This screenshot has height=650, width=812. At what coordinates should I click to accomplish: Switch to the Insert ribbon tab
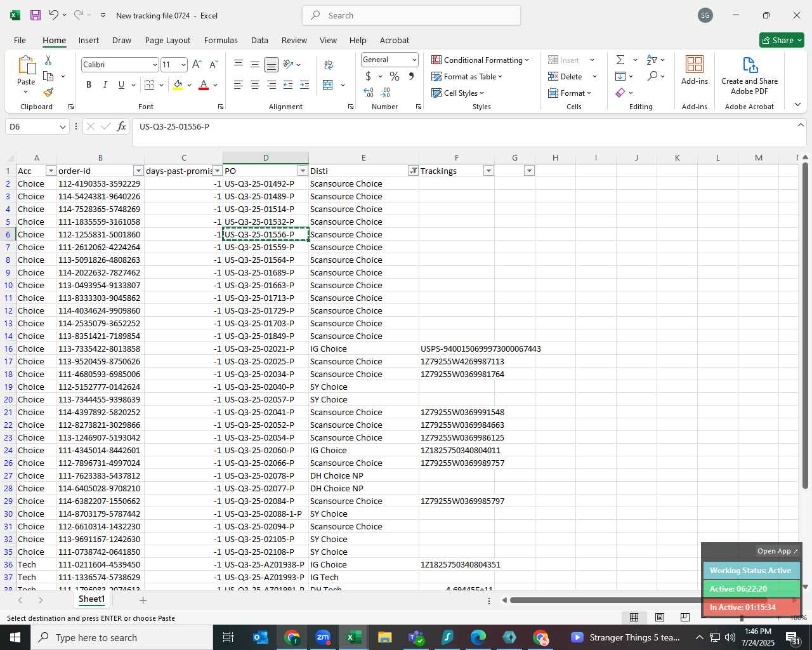[x=89, y=40]
